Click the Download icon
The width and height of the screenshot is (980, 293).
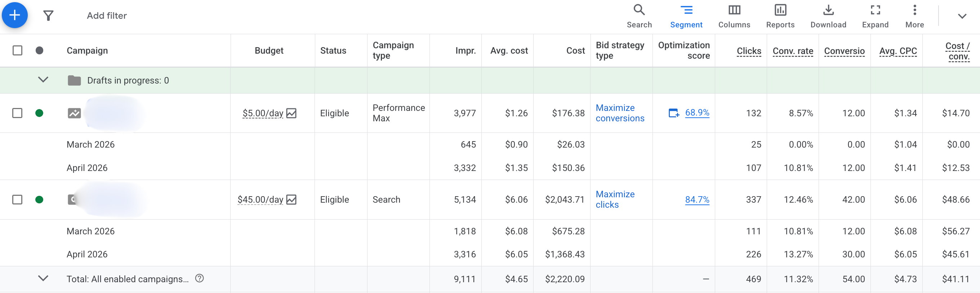[x=828, y=16]
